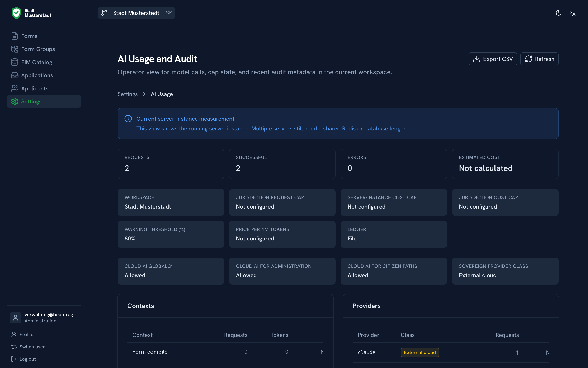
Task: Click 'Current server-instance measurement' banner title
Action: pos(185,119)
